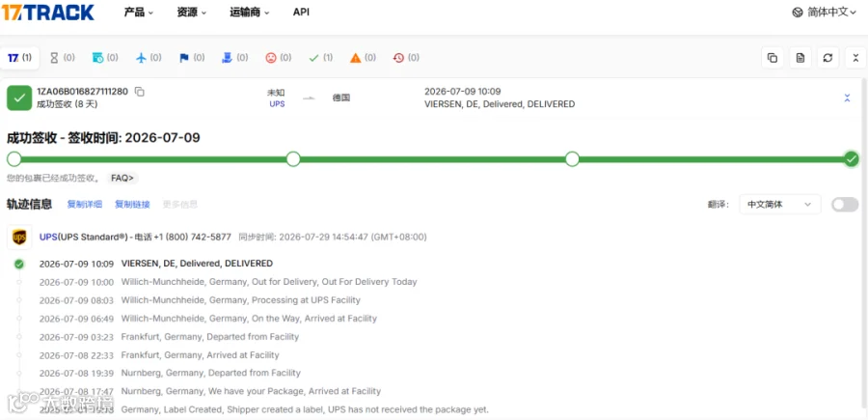Open the API page
The width and height of the screenshot is (868, 420).
point(301,13)
